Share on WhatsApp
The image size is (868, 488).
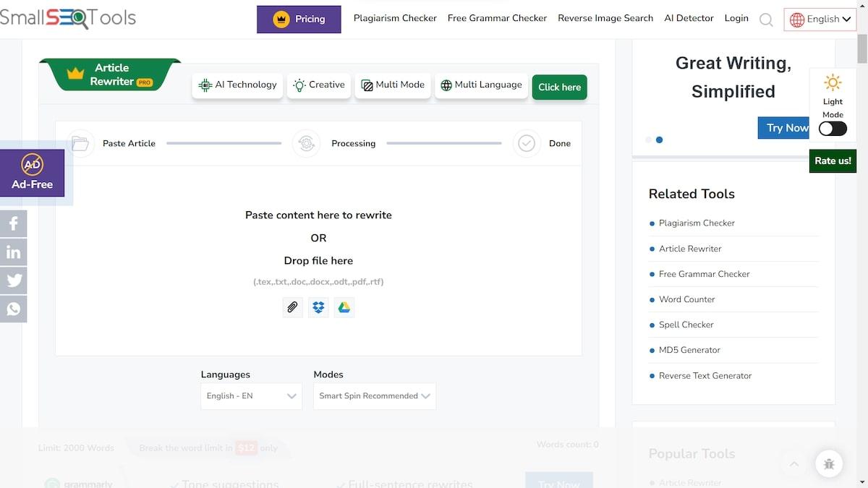pyautogui.click(x=13, y=309)
